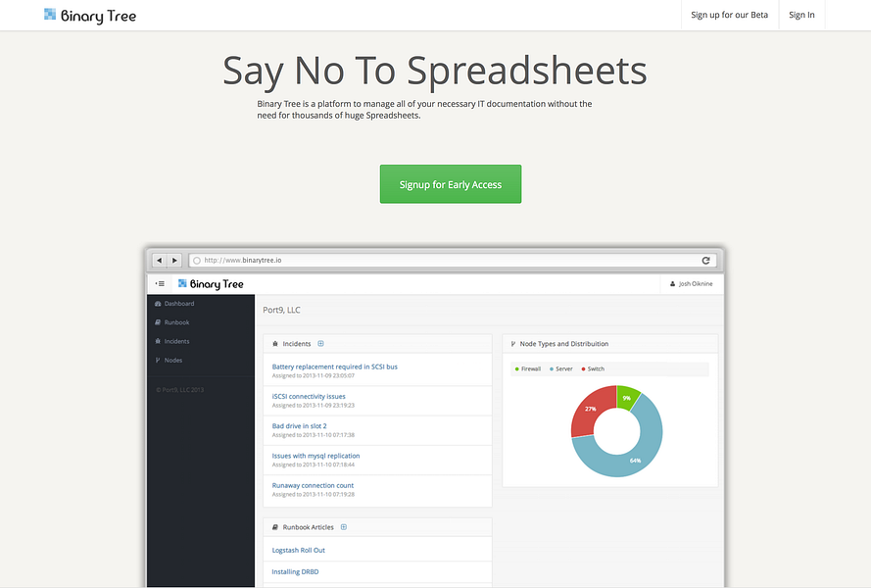Click the green 9% donut segment
871x588 pixels.
627,397
